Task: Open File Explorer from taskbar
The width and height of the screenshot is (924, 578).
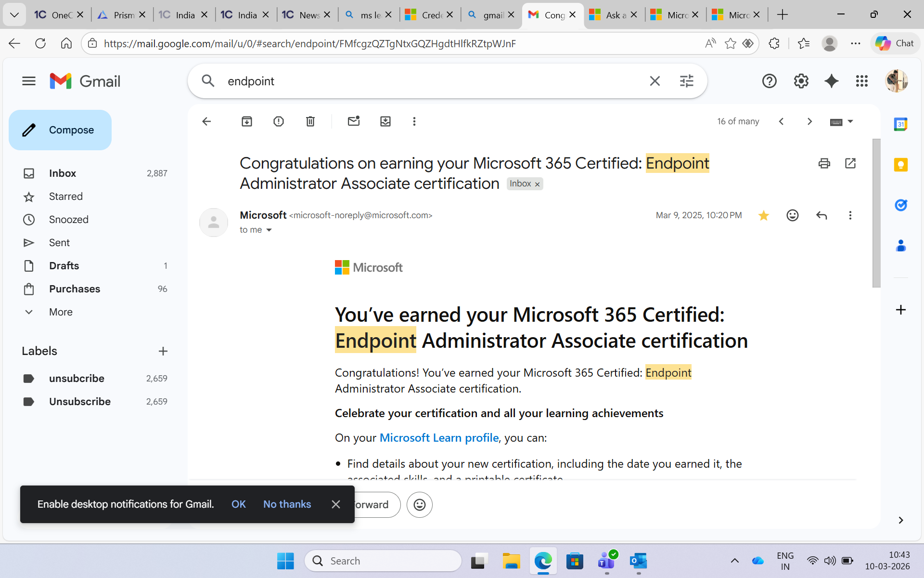Action: click(x=511, y=561)
